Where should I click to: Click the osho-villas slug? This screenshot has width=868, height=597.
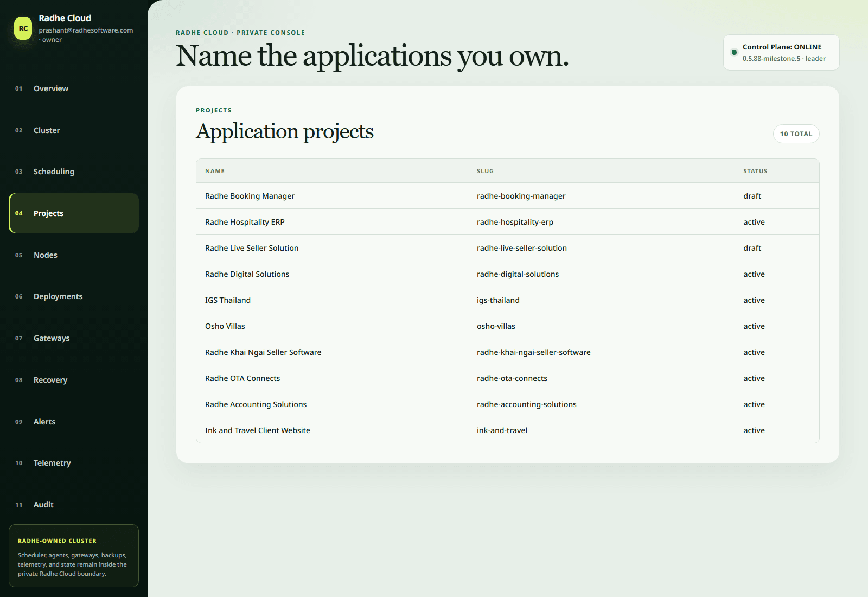tap(496, 326)
